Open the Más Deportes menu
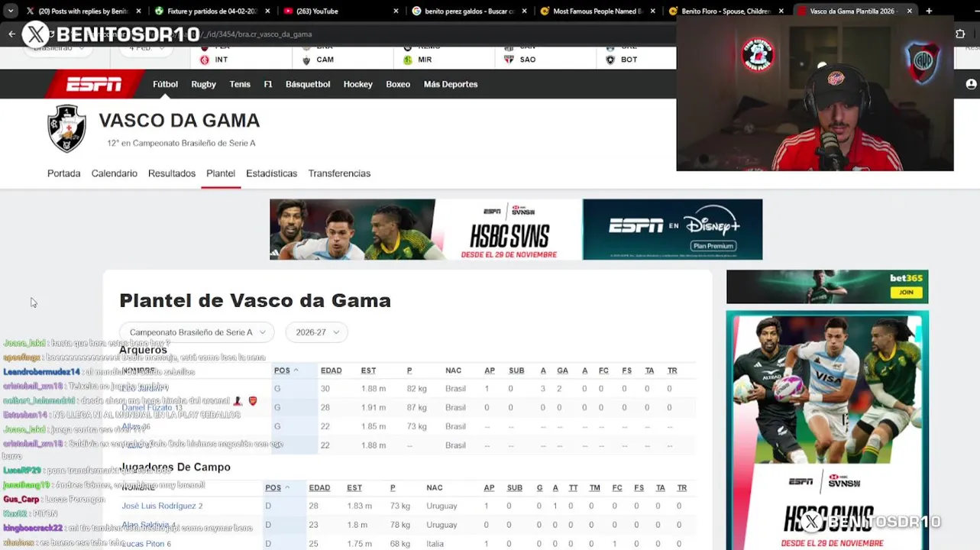 pos(451,84)
